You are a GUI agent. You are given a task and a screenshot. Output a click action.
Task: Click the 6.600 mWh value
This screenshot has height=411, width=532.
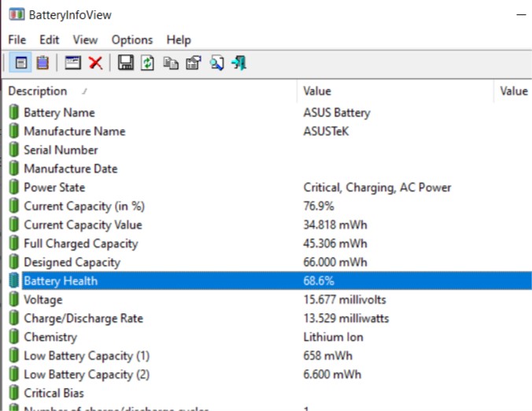[332, 374]
